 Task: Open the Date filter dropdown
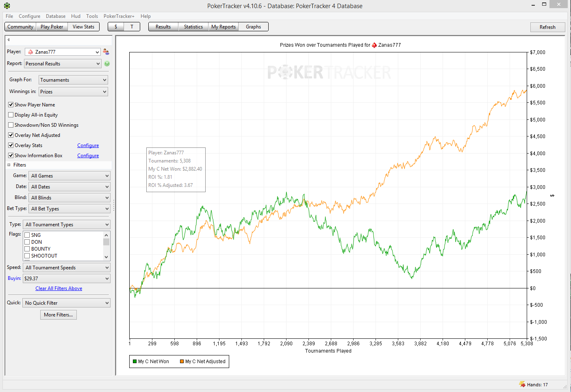coord(70,187)
